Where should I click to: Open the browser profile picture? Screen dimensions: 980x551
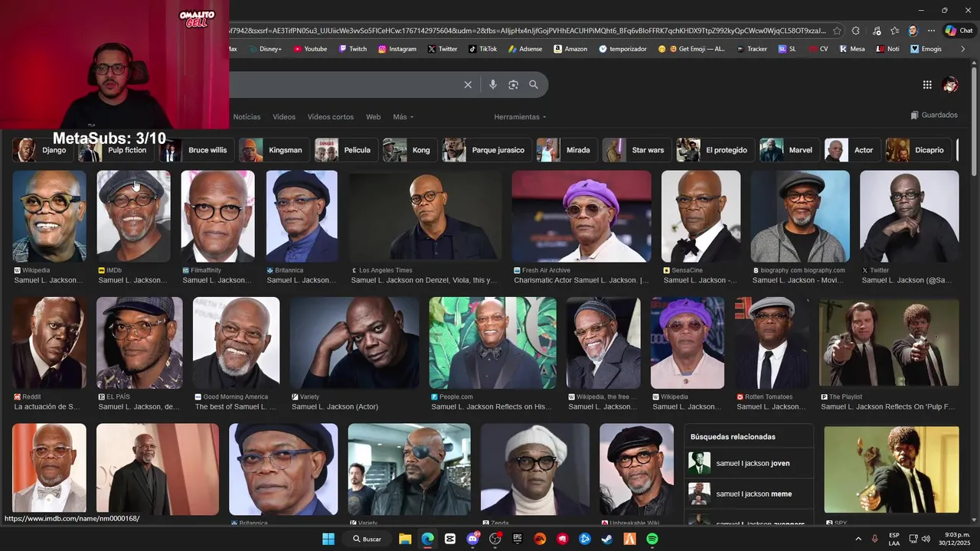click(x=913, y=31)
